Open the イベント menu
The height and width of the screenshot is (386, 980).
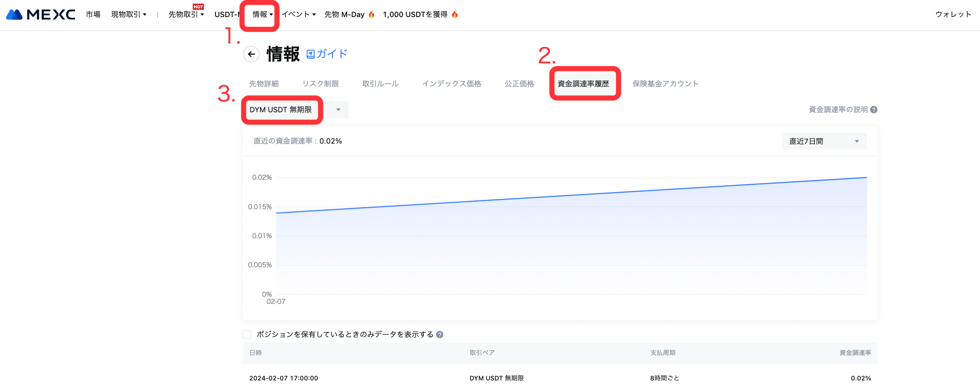pyautogui.click(x=298, y=15)
